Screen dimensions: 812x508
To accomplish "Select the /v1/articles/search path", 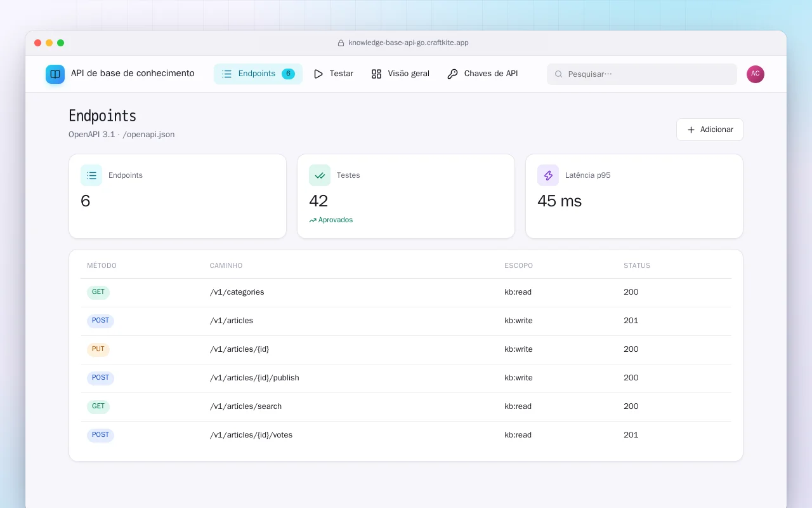I will click(x=246, y=406).
